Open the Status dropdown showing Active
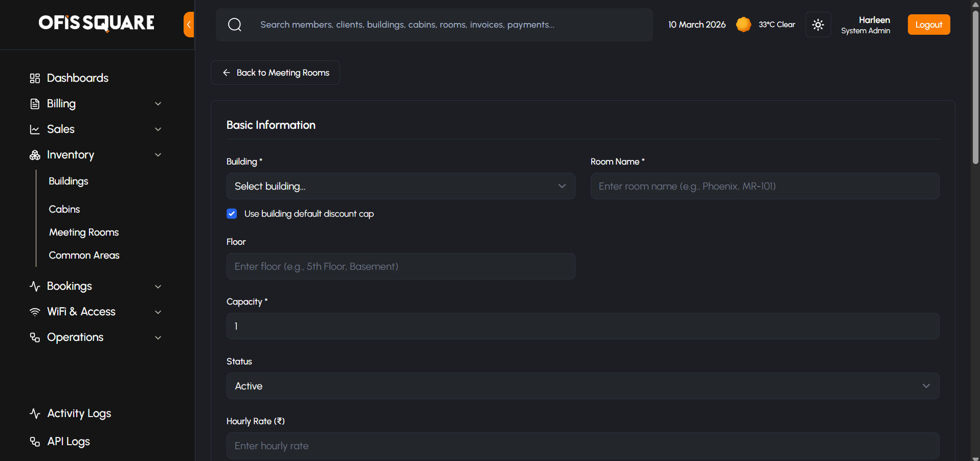 click(583, 386)
